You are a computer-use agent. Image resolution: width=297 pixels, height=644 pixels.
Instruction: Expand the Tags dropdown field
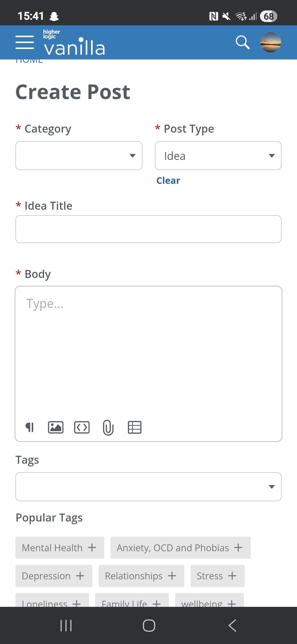tap(148, 487)
